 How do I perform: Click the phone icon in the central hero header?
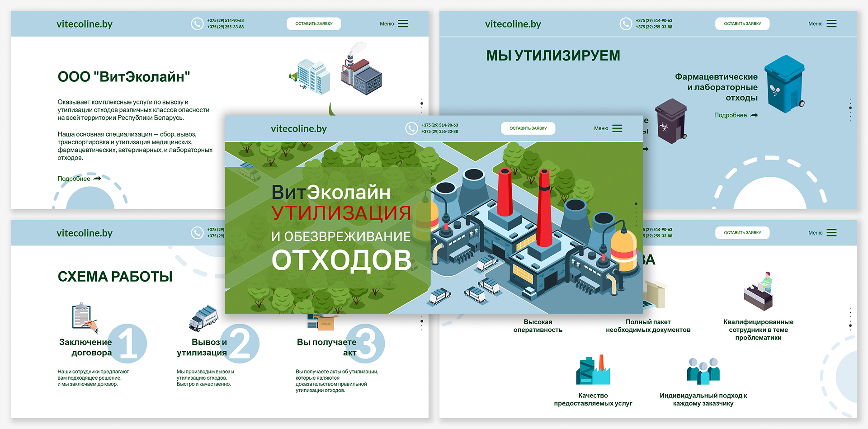tap(411, 129)
